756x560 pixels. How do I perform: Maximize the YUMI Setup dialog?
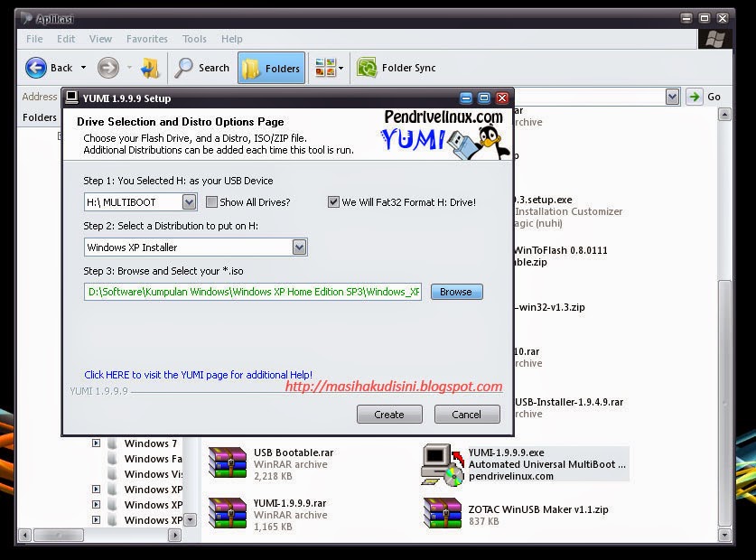point(484,98)
